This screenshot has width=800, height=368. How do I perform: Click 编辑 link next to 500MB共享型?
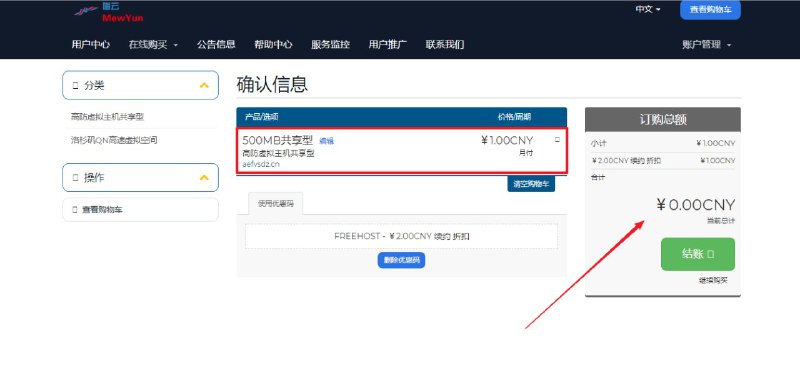point(326,141)
